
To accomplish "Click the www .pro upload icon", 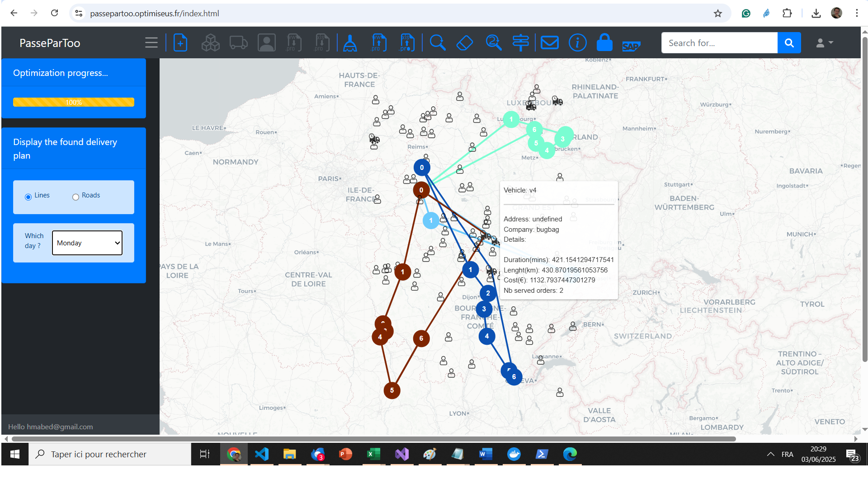I will point(379,43).
